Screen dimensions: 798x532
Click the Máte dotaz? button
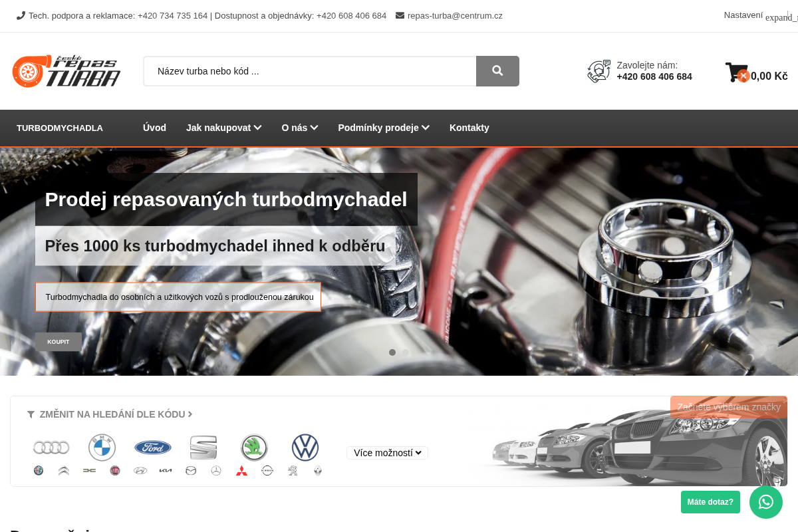pos(710,502)
